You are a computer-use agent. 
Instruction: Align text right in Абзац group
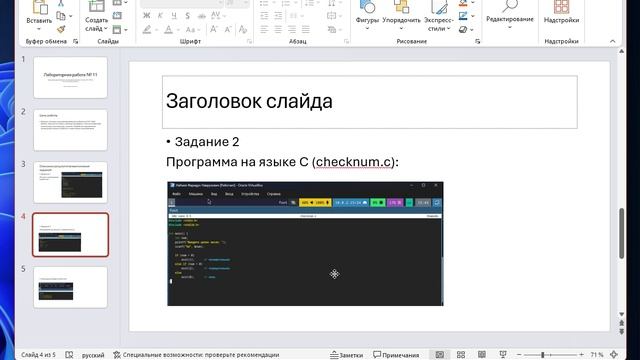point(292,29)
